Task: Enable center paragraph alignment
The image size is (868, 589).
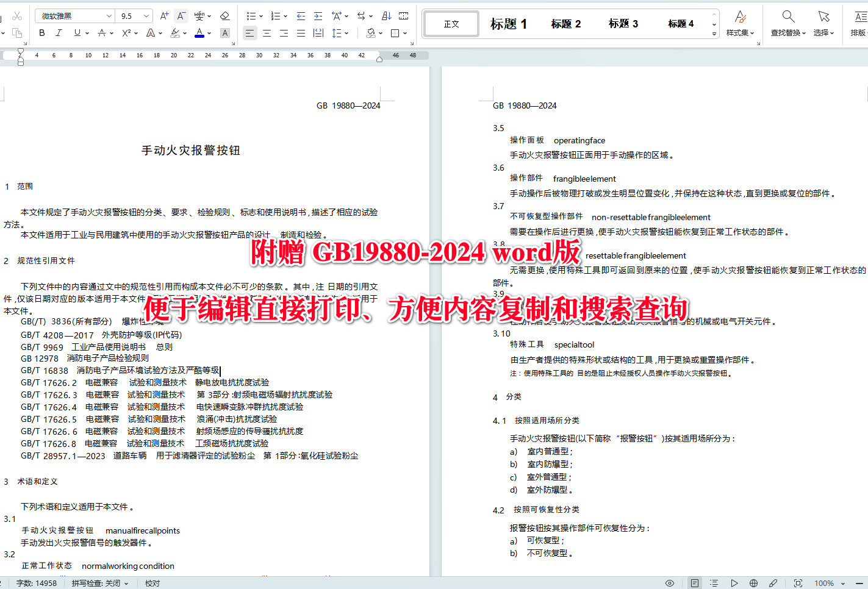Action: (x=267, y=33)
